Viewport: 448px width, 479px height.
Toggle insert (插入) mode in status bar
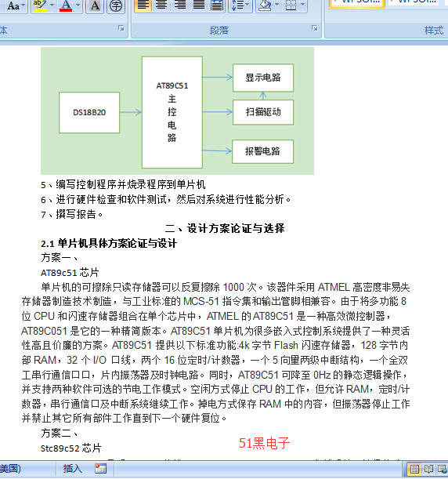72,469
